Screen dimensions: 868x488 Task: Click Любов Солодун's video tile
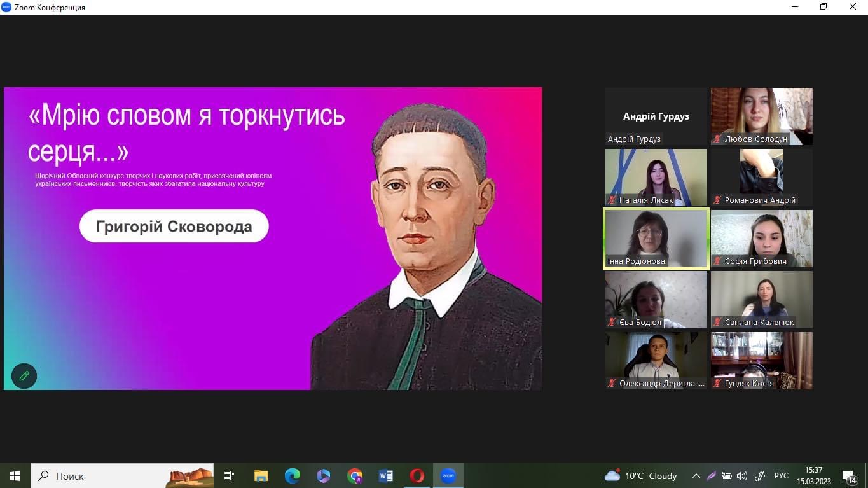761,116
